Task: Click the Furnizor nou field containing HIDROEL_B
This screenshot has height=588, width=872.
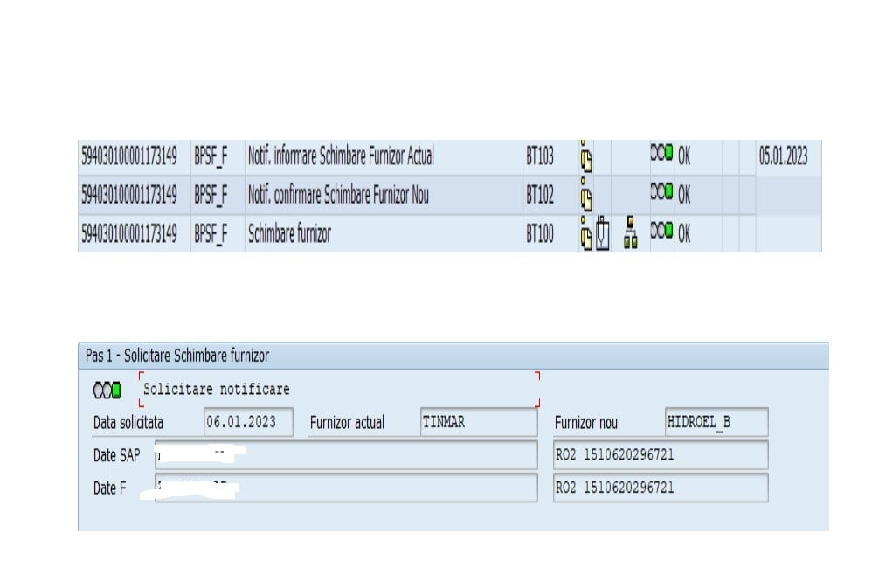Action: pyautogui.click(x=715, y=422)
